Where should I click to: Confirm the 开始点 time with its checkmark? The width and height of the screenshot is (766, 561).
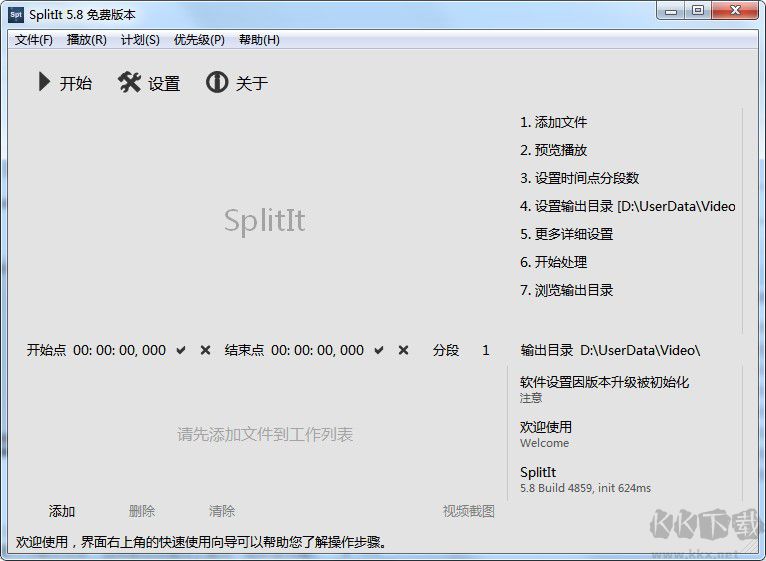(181, 350)
